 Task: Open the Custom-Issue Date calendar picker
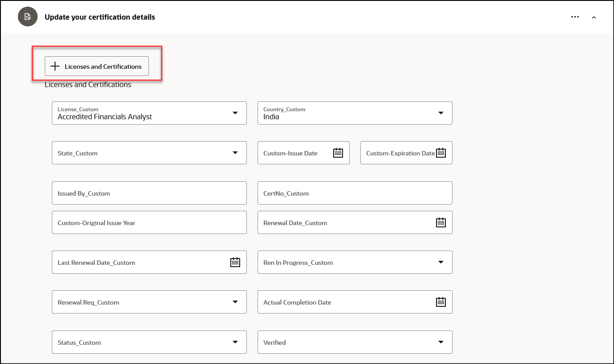[338, 153]
